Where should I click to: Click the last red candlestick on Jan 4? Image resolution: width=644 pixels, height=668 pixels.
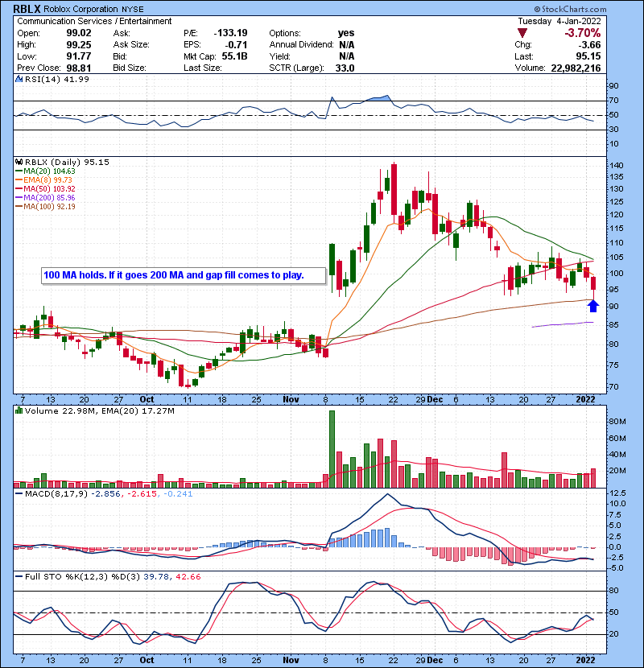point(592,282)
